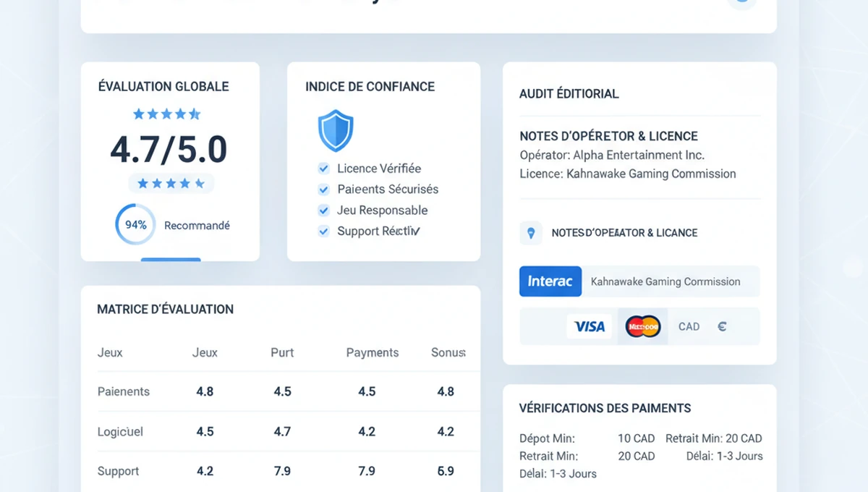
Task: Click the Paiements row label
Action: (124, 391)
